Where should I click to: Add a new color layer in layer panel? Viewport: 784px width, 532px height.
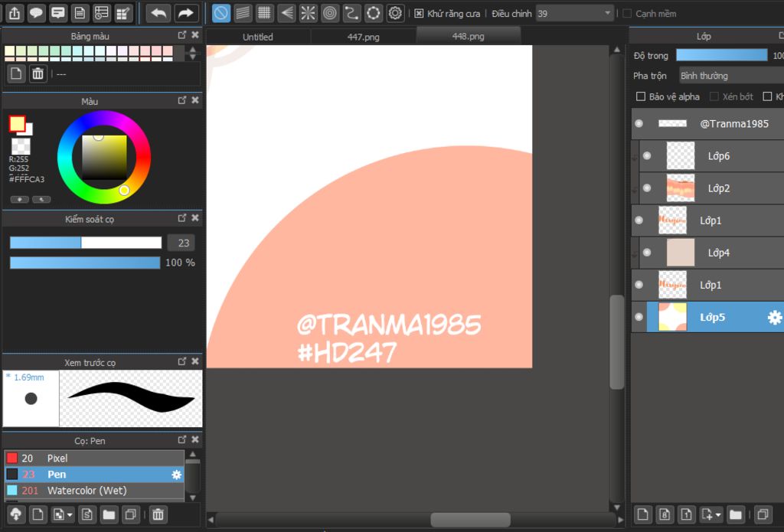[643, 514]
